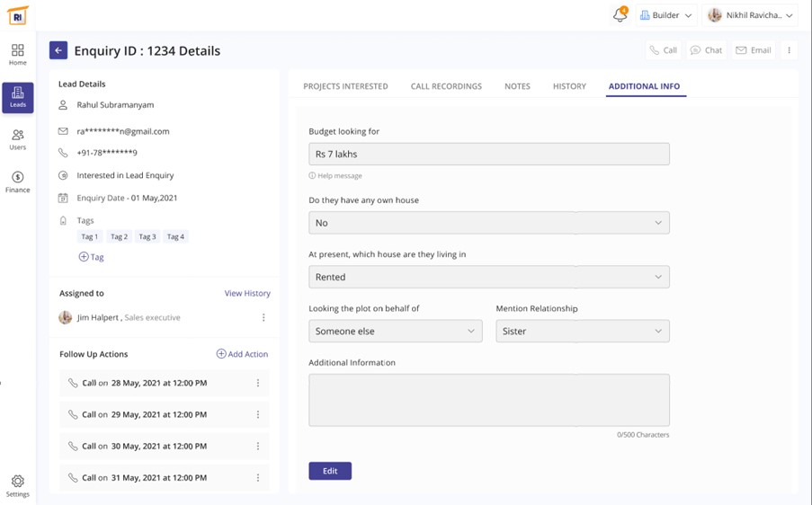Open three-dot menu for Jim Halpert
Screen dimensions: 812x505
point(263,317)
